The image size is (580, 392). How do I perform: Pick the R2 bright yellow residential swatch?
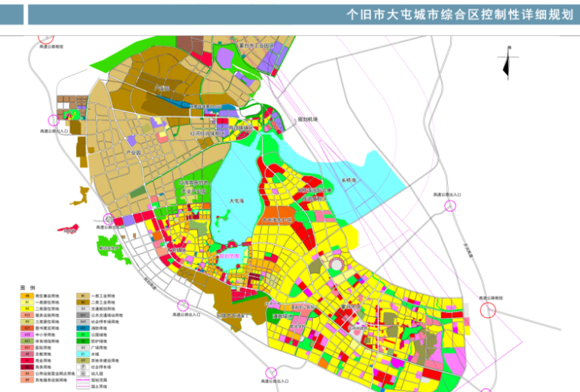point(26,307)
